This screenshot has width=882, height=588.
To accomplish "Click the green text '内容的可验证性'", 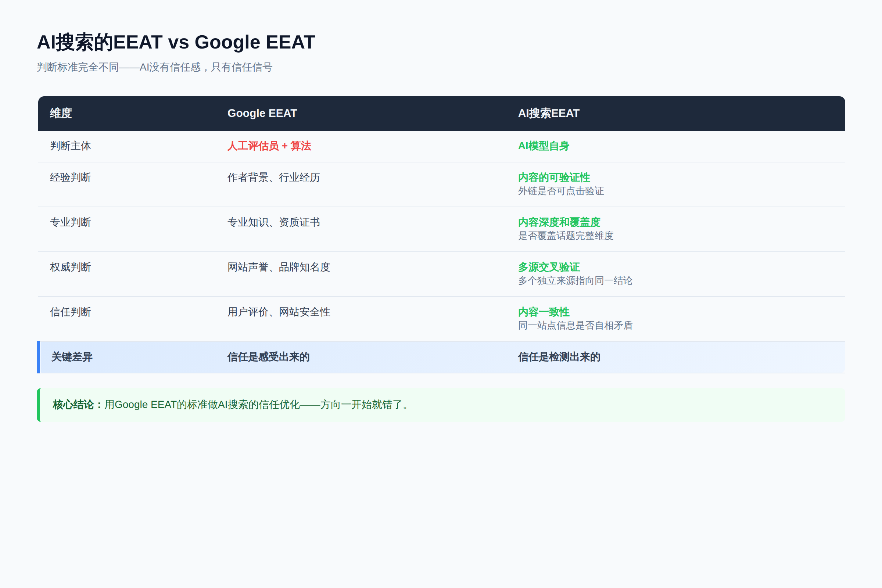I will 554,178.
